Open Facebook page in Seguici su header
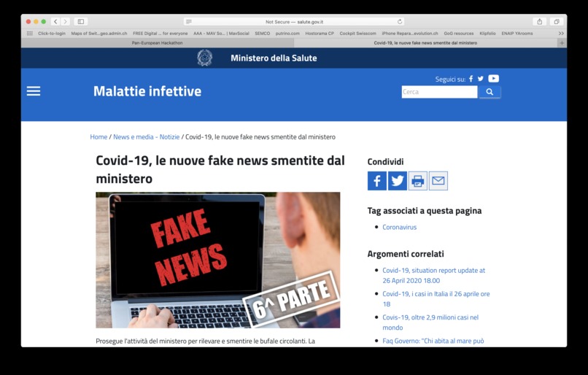The height and width of the screenshot is (375, 588). pos(471,79)
